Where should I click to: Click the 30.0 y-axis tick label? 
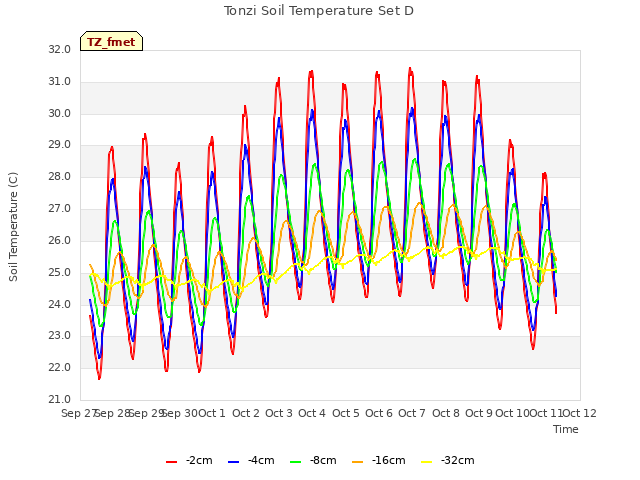60,113
